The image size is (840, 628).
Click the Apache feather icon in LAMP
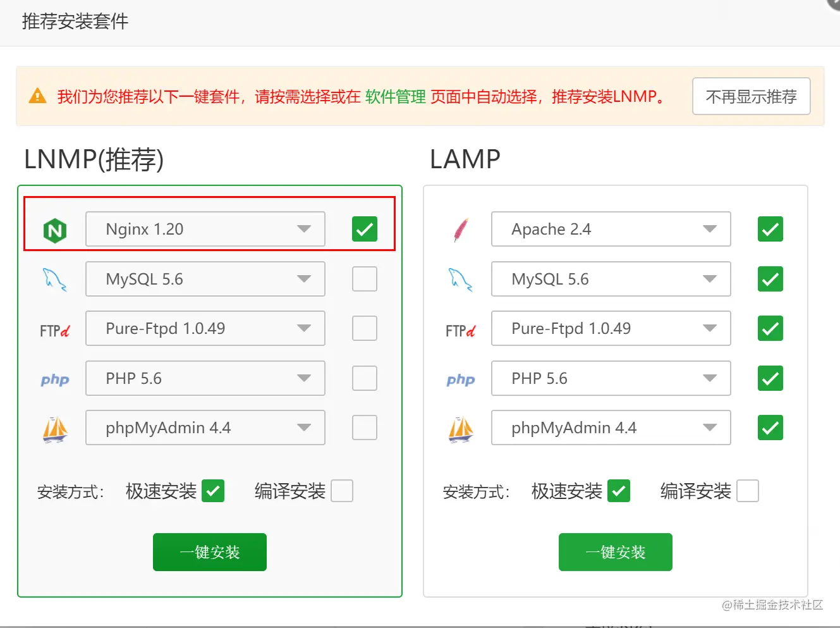pos(461,230)
